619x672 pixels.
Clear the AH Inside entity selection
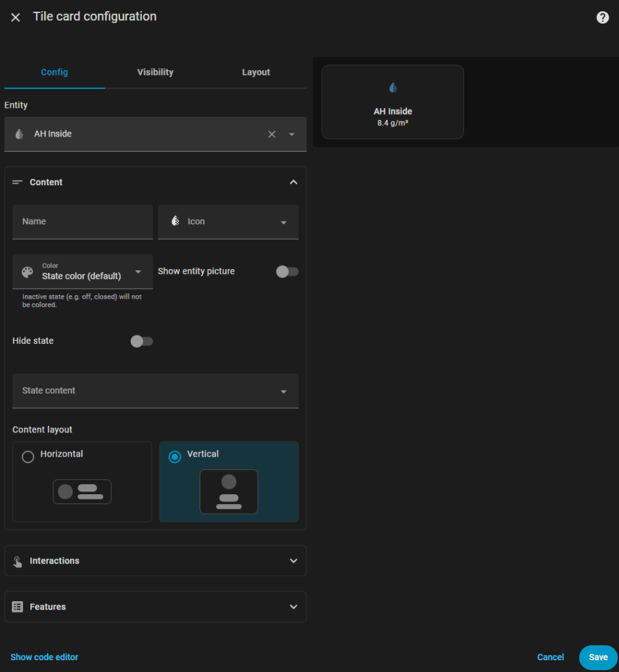[x=272, y=134]
